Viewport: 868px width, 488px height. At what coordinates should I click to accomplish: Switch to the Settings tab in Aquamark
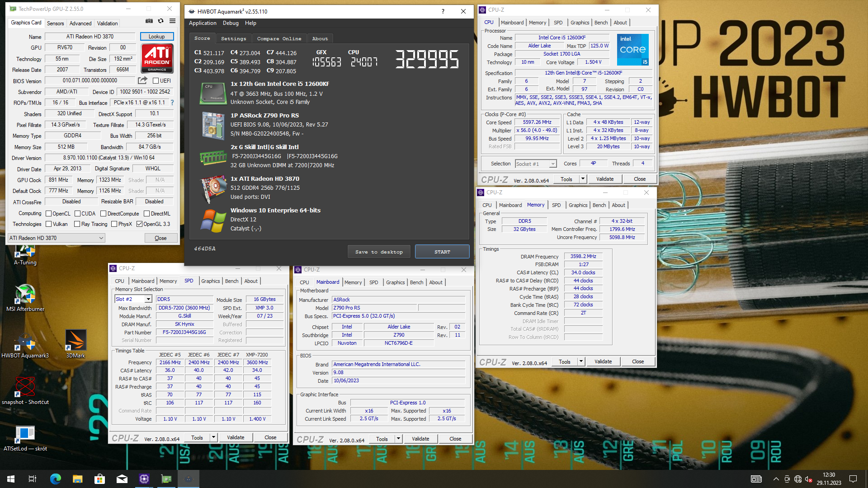(234, 39)
